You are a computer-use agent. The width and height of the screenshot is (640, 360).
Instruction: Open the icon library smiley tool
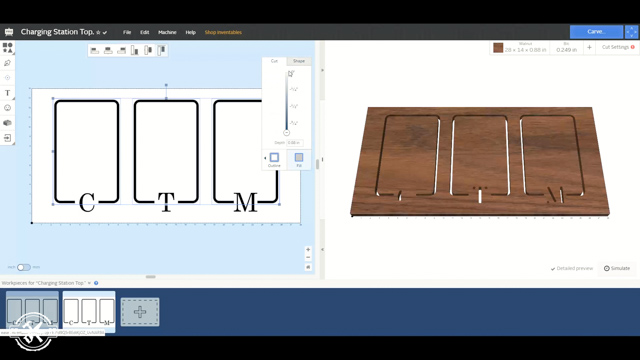[x=7, y=108]
